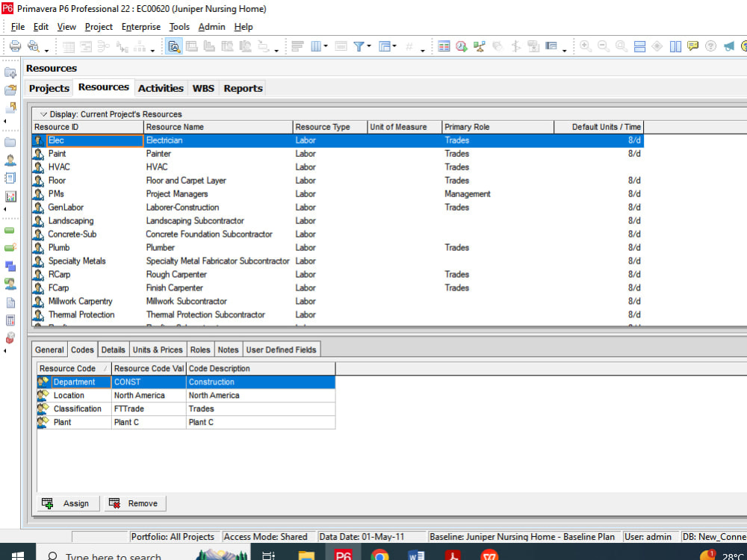Select the Painter resource row
The image size is (747, 560).
(x=338, y=154)
